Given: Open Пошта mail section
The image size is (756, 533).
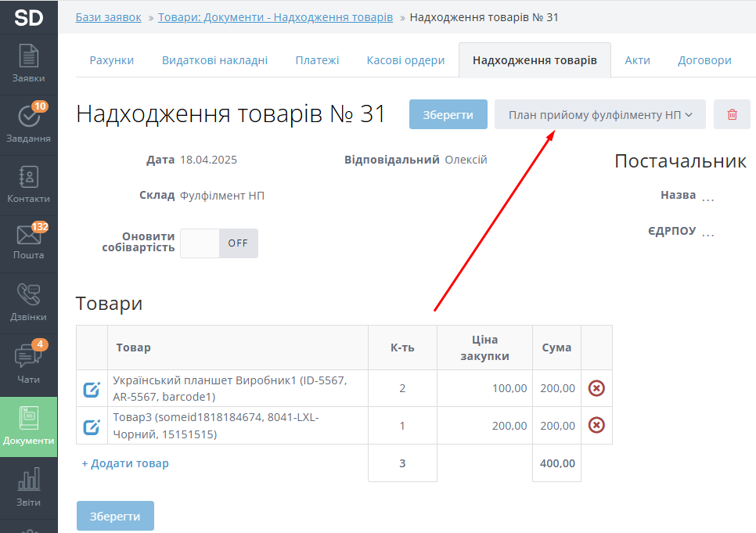Looking at the screenshot, I should tap(28, 241).
